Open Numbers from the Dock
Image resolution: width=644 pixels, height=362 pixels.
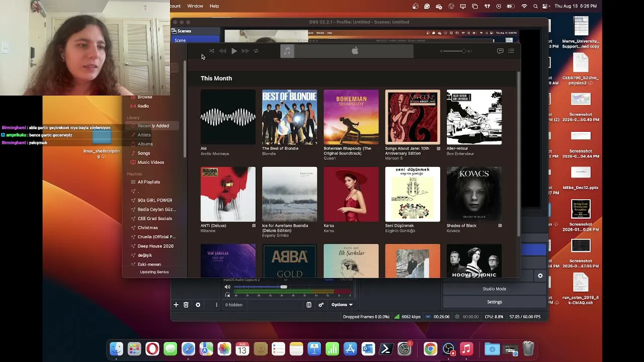[x=332, y=349]
